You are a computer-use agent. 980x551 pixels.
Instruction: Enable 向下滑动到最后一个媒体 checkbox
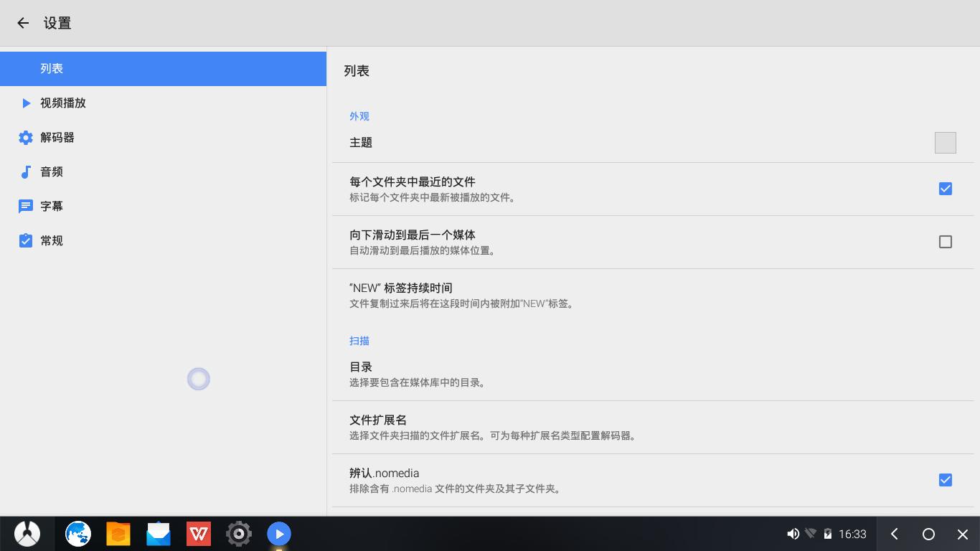[x=945, y=242]
